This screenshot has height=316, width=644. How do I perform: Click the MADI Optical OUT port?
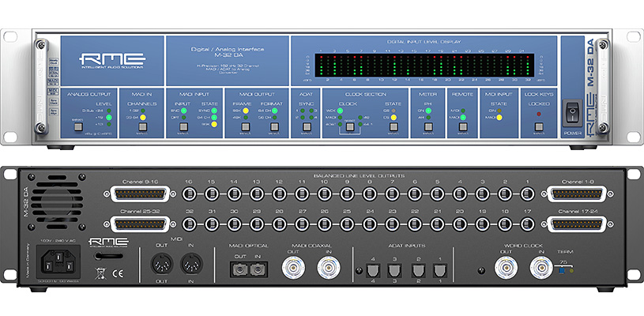[239, 269]
